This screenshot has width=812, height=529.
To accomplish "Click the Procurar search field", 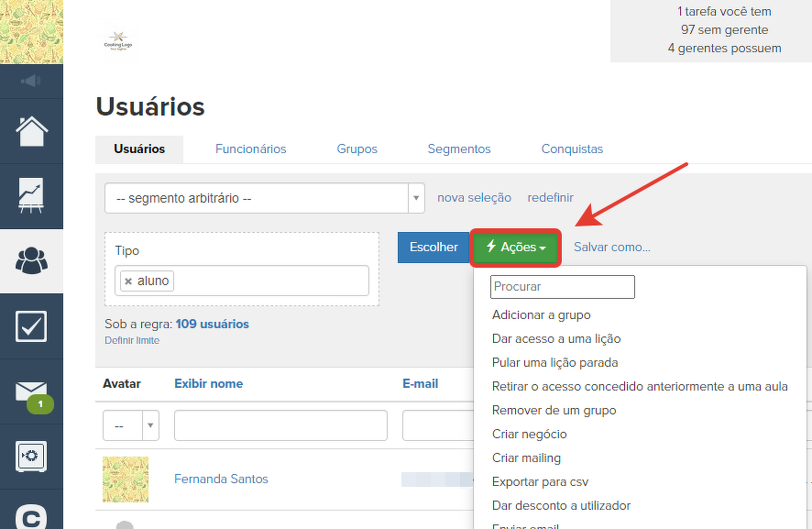I will click(562, 287).
